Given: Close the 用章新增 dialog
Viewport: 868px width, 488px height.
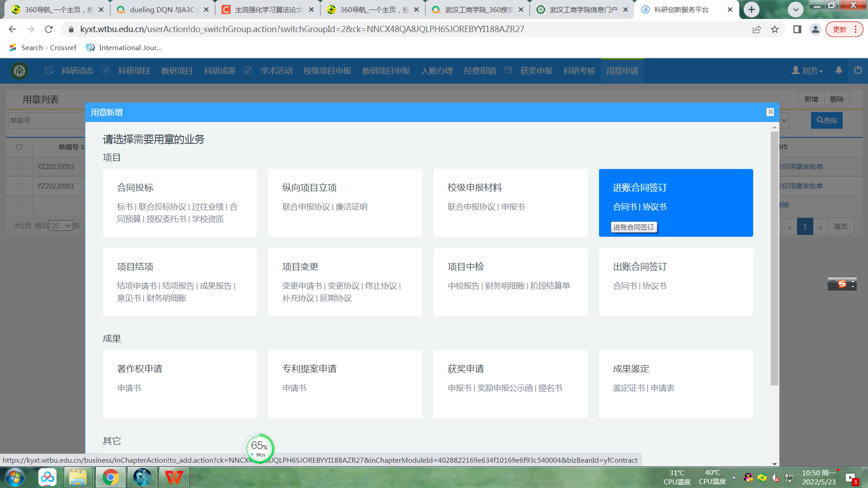Looking at the screenshot, I should pyautogui.click(x=770, y=112).
